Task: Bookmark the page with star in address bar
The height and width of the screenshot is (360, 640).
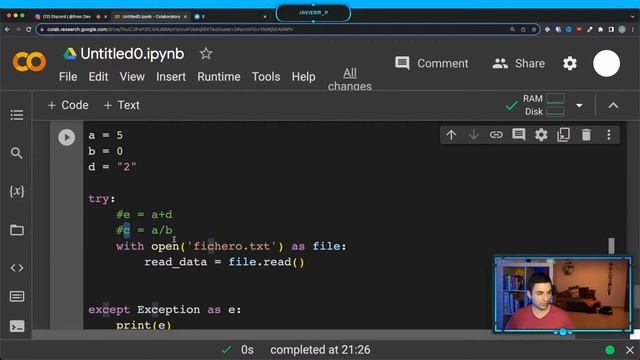Action: (x=533, y=29)
